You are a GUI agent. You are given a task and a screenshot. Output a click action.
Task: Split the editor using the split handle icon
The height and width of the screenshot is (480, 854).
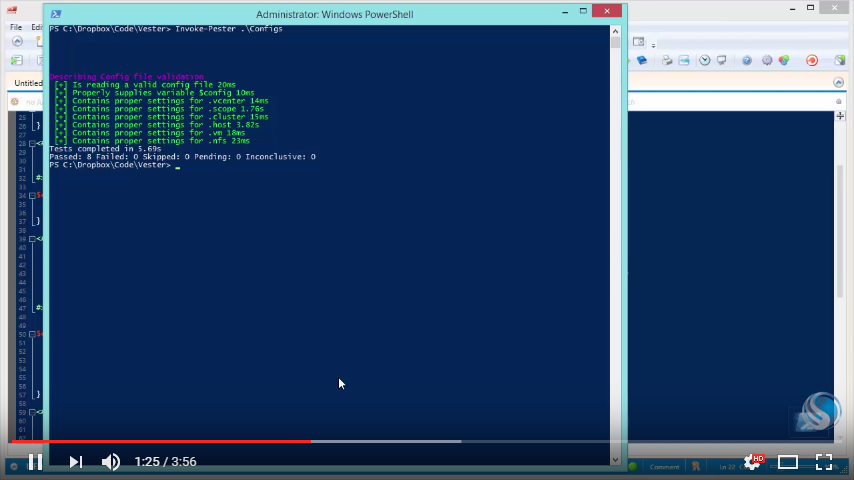(840, 116)
